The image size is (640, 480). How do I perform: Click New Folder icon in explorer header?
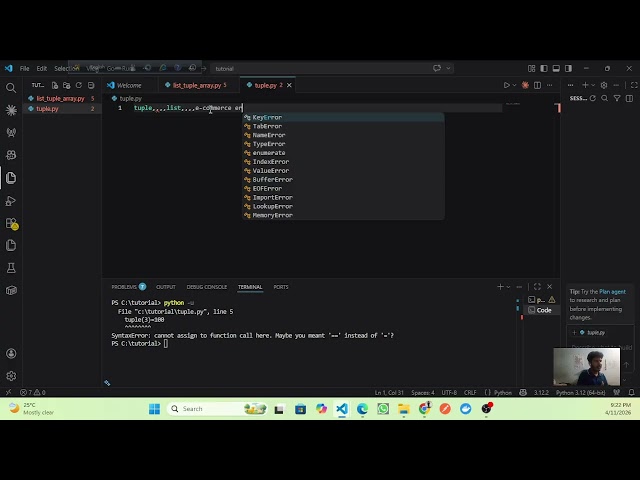coord(67,85)
